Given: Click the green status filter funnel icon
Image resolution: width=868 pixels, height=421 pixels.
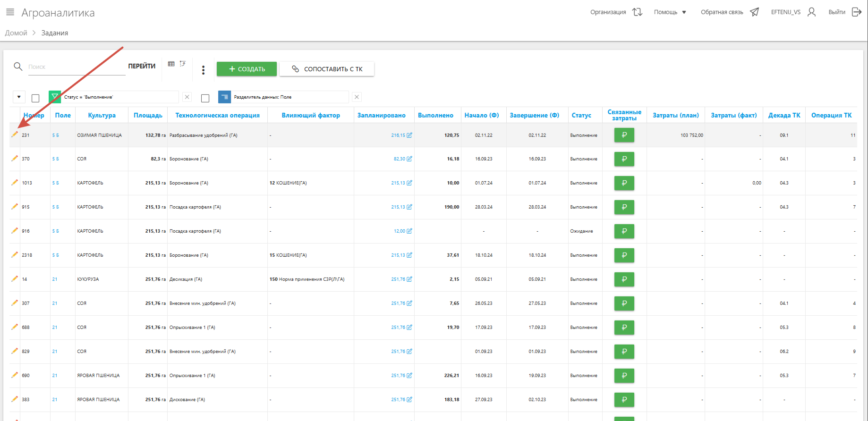Looking at the screenshot, I should click(55, 97).
